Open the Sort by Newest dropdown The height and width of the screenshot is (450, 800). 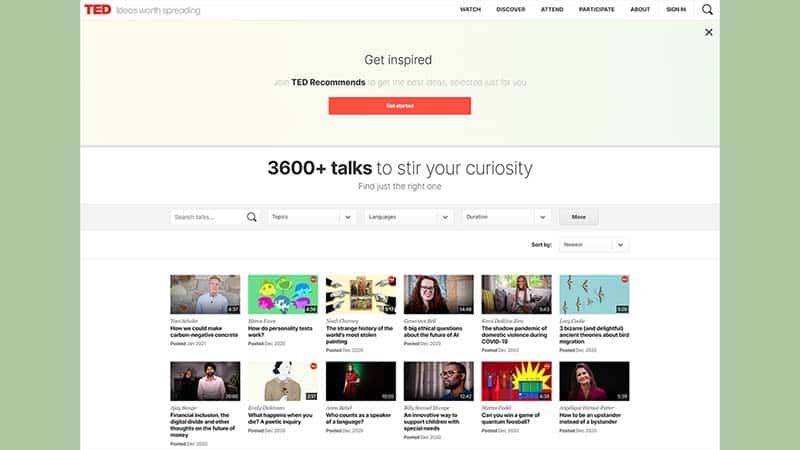pos(594,245)
